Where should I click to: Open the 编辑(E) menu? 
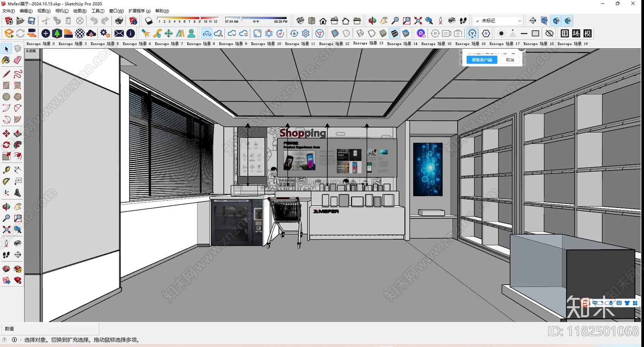point(26,11)
